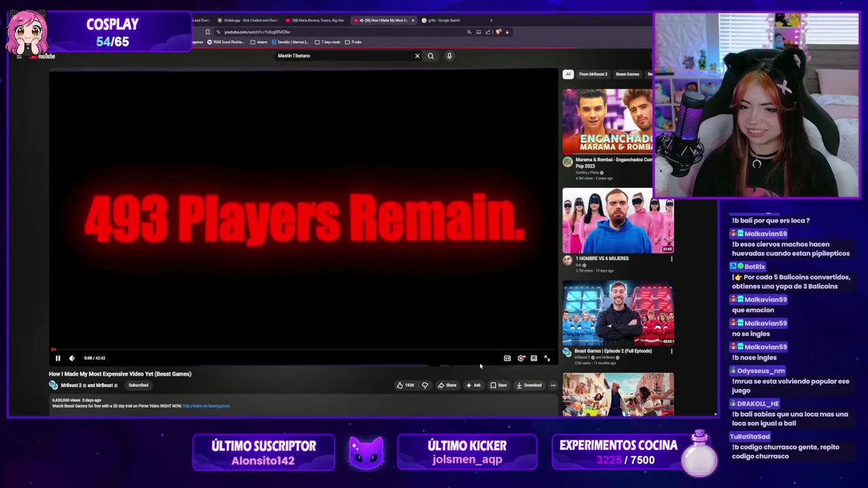Image resolution: width=868 pixels, height=488 pixels.
Task: Switch the player to theater mode
Action: [534, 358]
